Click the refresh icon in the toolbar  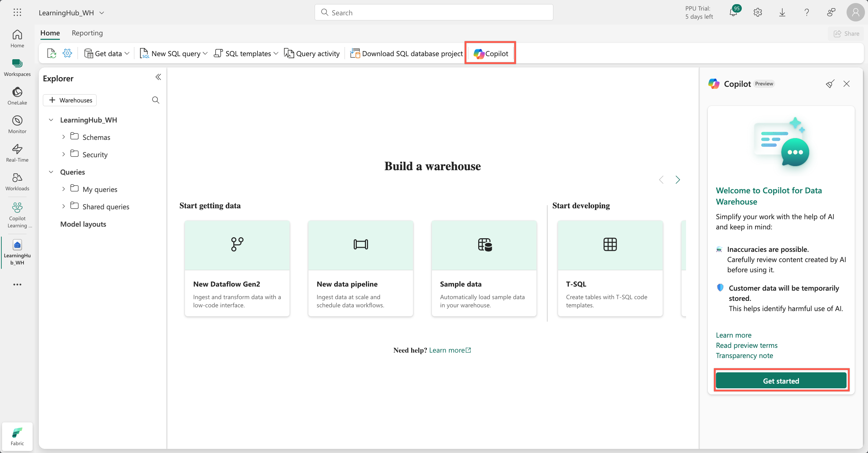pyautogui.click(x=51, y=53)
